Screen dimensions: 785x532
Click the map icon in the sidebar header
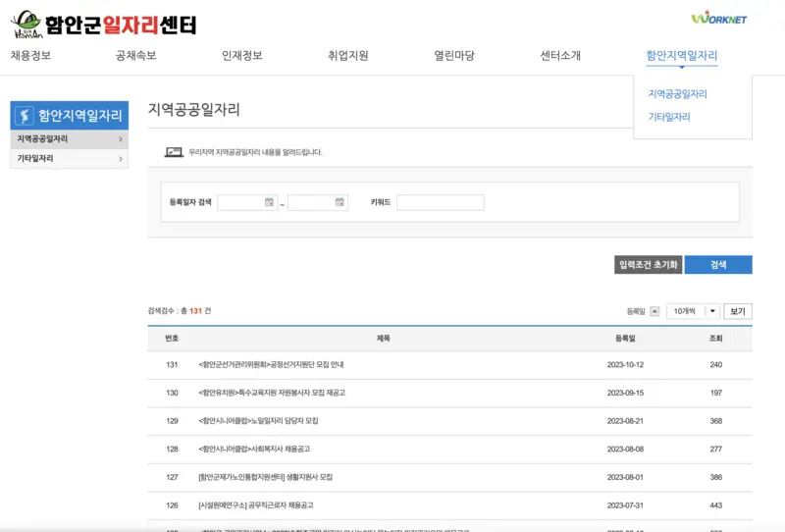coord(24,116)
